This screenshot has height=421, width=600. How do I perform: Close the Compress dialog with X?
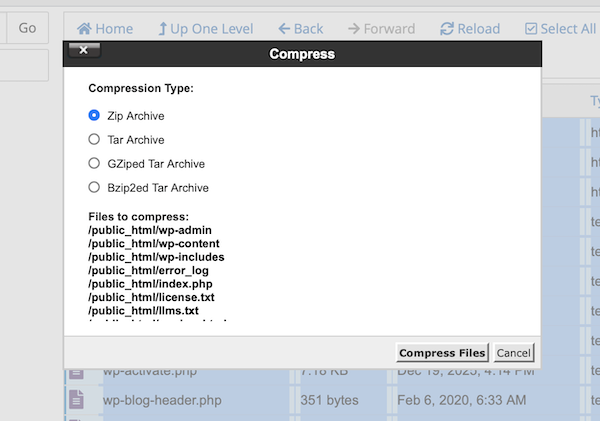tap(83, 49)
